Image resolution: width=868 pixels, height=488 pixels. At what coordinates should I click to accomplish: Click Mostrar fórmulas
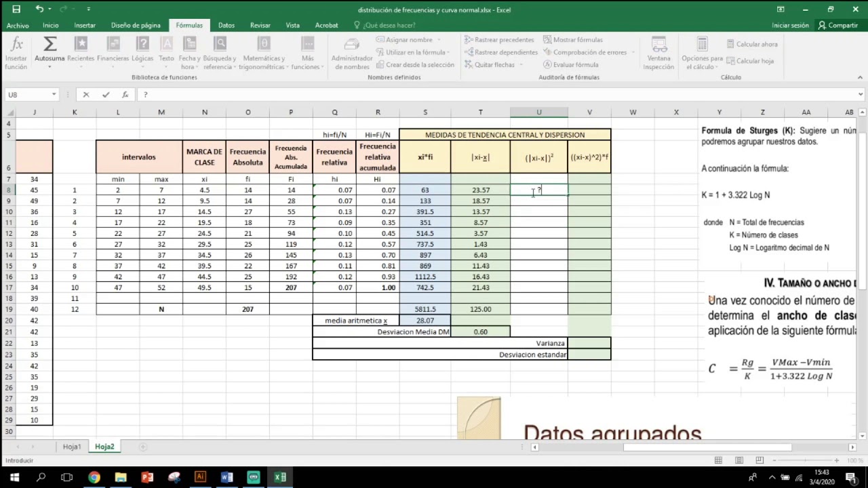click(573, 40)
